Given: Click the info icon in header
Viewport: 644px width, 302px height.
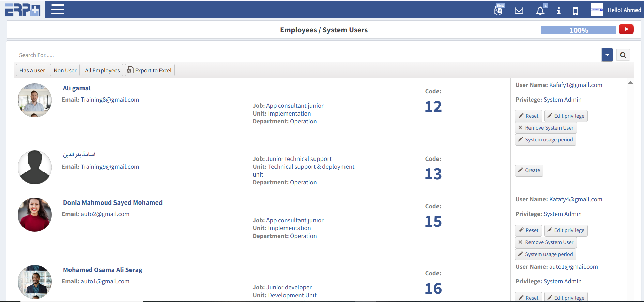Looking at the screenshot, I should (558, 11).
